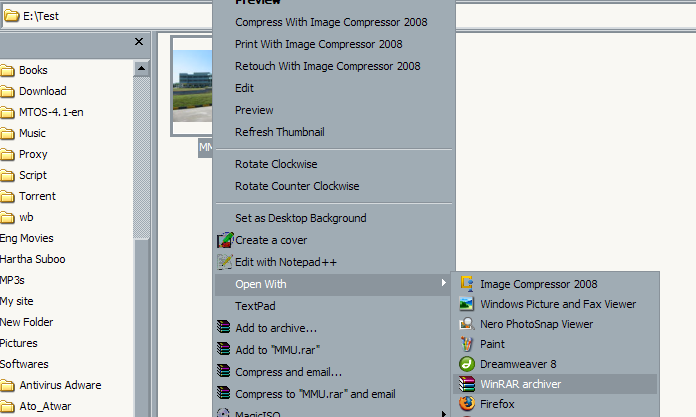Screen dimensions: 696x417
Task: Click the MTOS-4.1-en folder icon
Action: pyautogui.click(x=7, y=112)
